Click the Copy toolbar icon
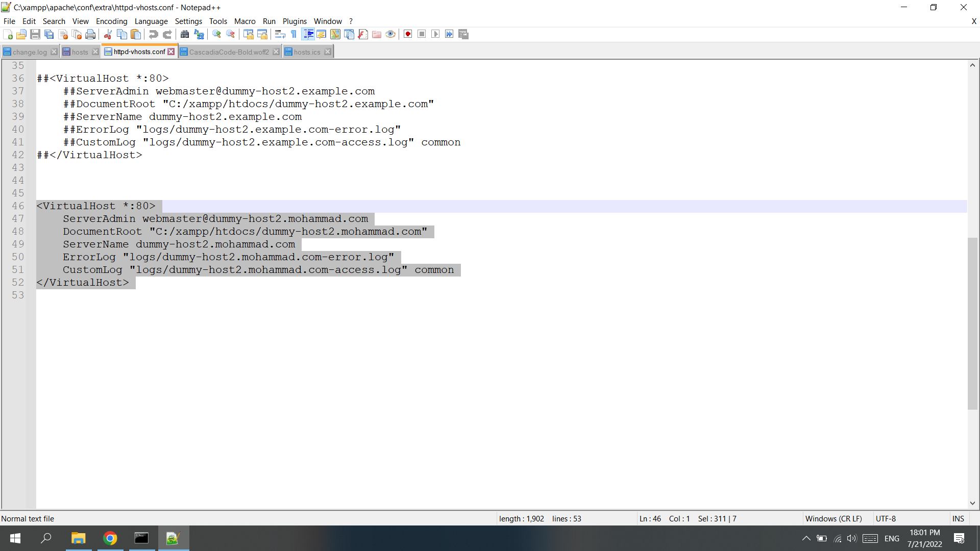Image resolution: width=980 pixels, height=551 pixels. click(122, 34)
